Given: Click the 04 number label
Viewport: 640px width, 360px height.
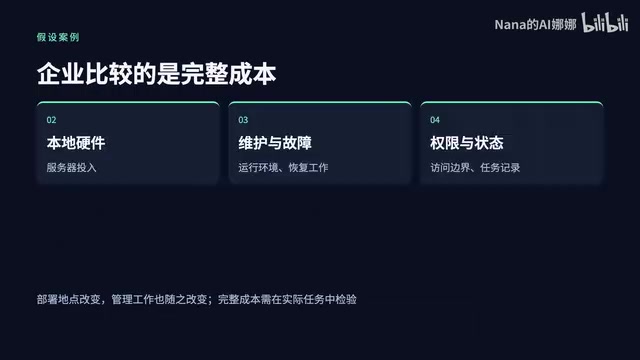Looking at the screenshot, I should click(x=435, y=120).
